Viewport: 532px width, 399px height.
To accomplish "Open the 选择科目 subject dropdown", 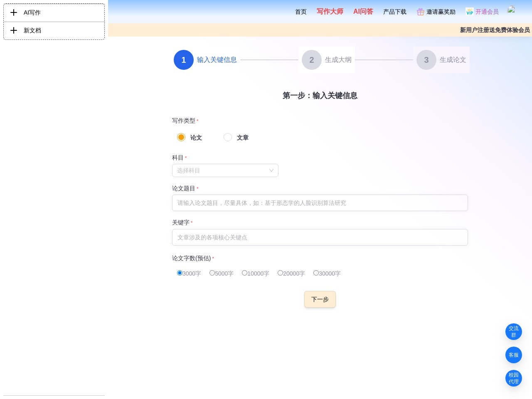I will pos(225,170).
